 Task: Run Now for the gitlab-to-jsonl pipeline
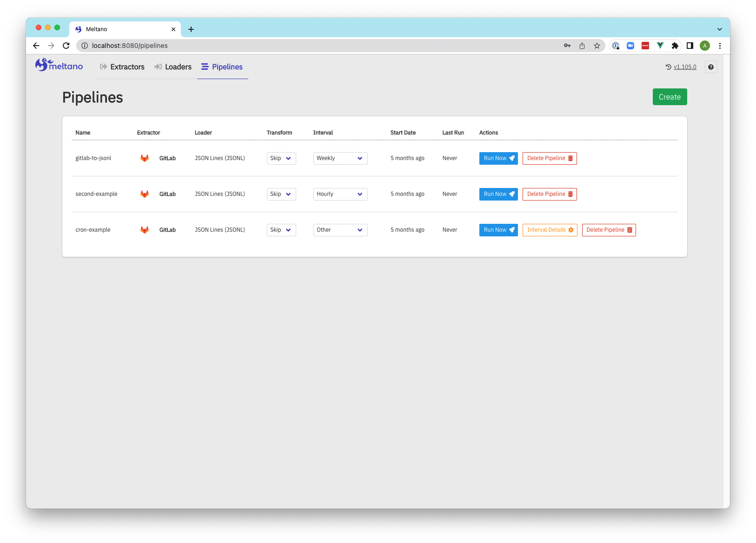point(498,158)
